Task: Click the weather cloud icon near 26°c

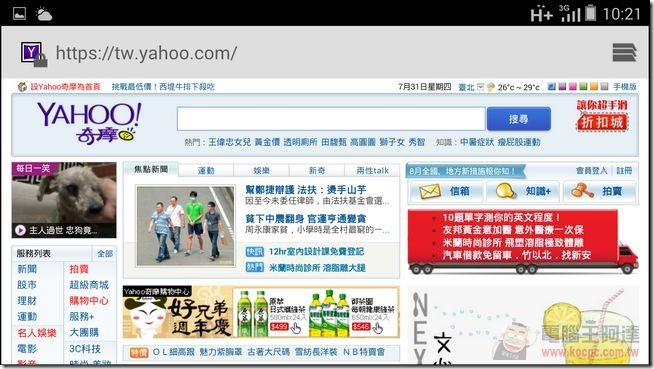Action: pyautogui.click(x=490, y=87)
